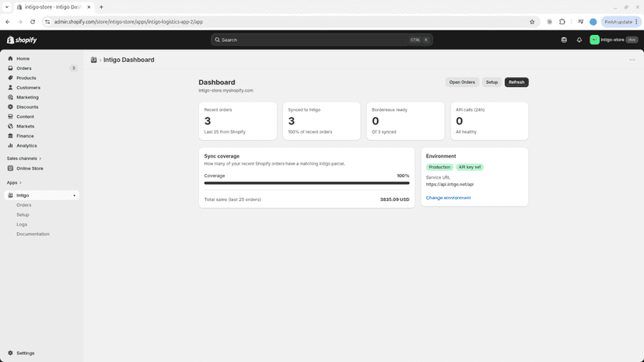The width and height of the screenshot is (644, 362).
Task: Click the Finance sidebar icon
Action: click(x=10, y=136)
